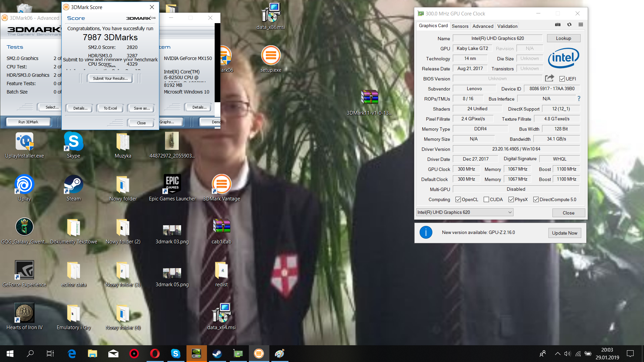Viewport: 644px width, 362px height.
Task: Click the GPU-Z refresh icon
Action: click(569, 24)
